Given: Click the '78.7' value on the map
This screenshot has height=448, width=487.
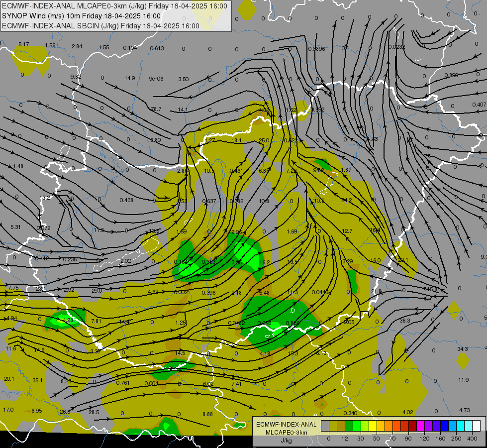Looking at the screenshot, I should click(156, 109).
